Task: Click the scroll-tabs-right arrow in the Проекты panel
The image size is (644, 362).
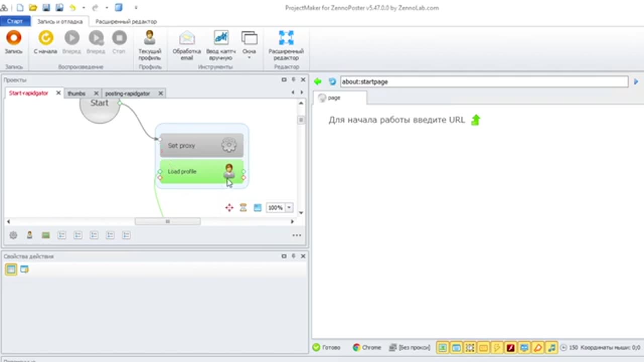Action: tap(302, 93)
